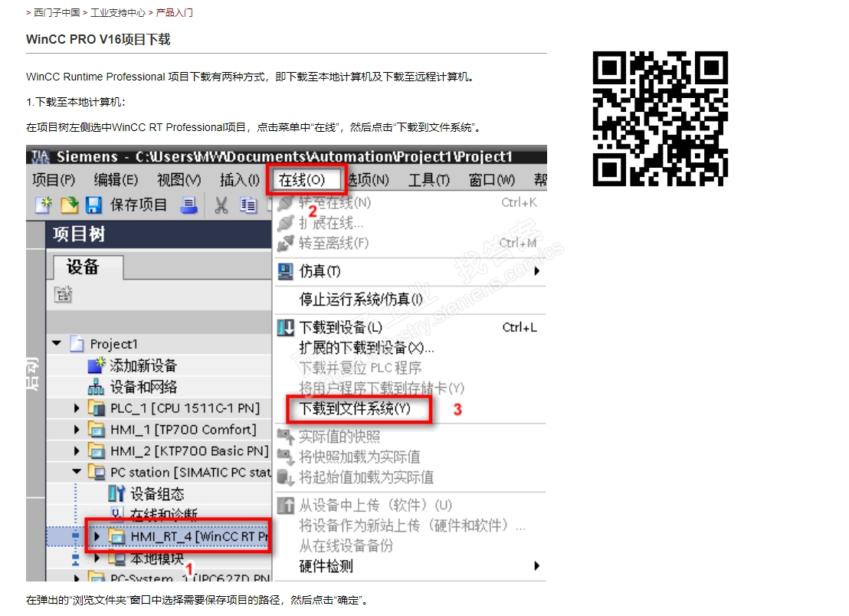This screenshot has height=616, width=849.
Task: Choose 下载到设备(L) menu entry
Action: point(340,327)
